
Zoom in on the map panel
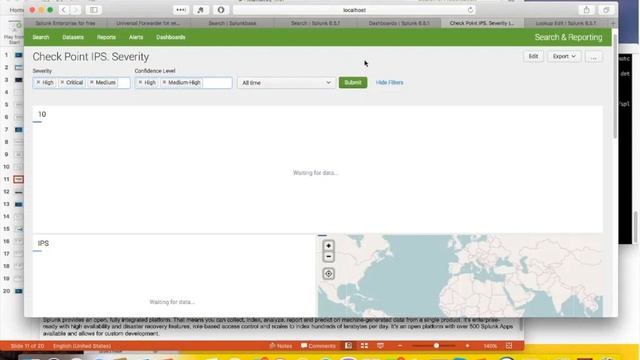(329, 246)
